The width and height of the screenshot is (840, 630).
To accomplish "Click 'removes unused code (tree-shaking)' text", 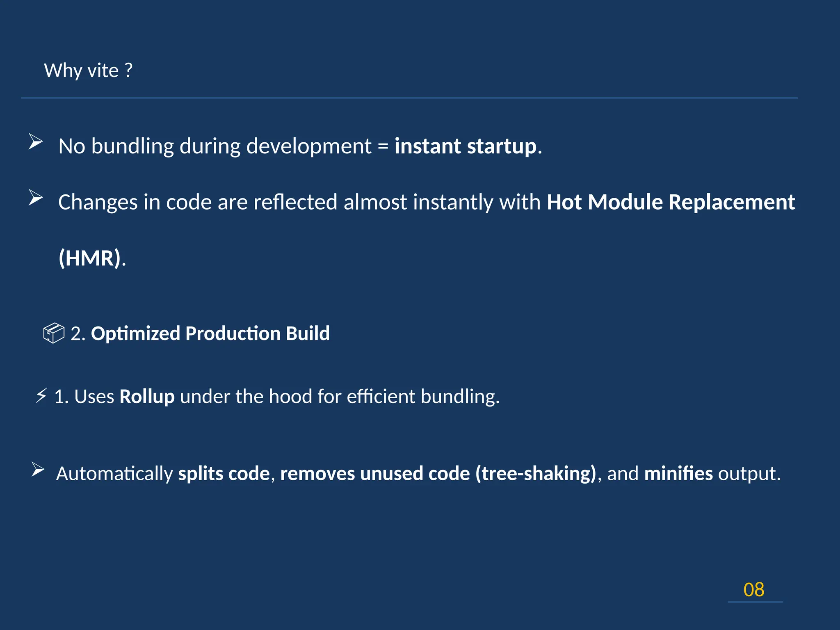I will click(438, 474).
